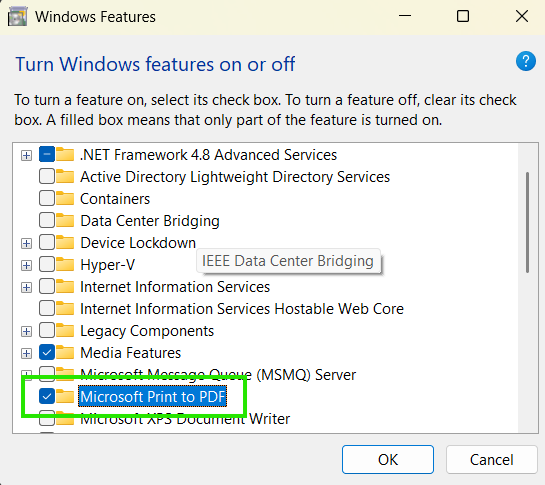Open the blue help question mark icon
This screenshot has width=545, height=485.
(526, 61)
